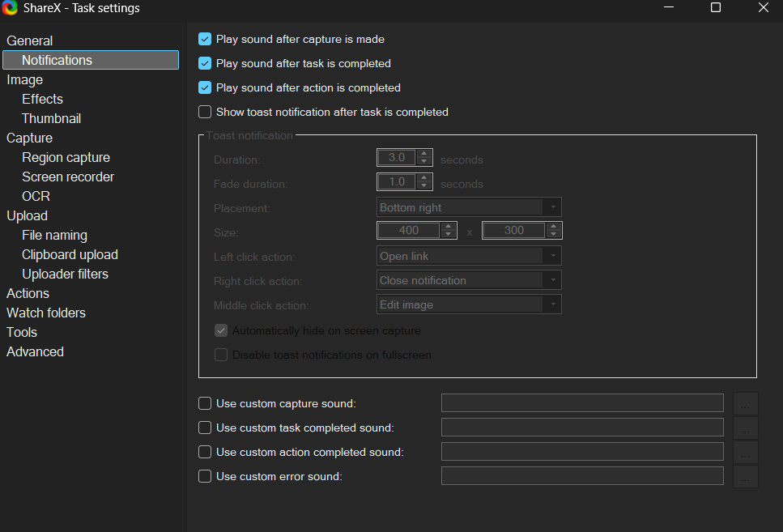Go to Effects under Image
Image resolution: width=783 pixels, height=532 pixels.
42,99
